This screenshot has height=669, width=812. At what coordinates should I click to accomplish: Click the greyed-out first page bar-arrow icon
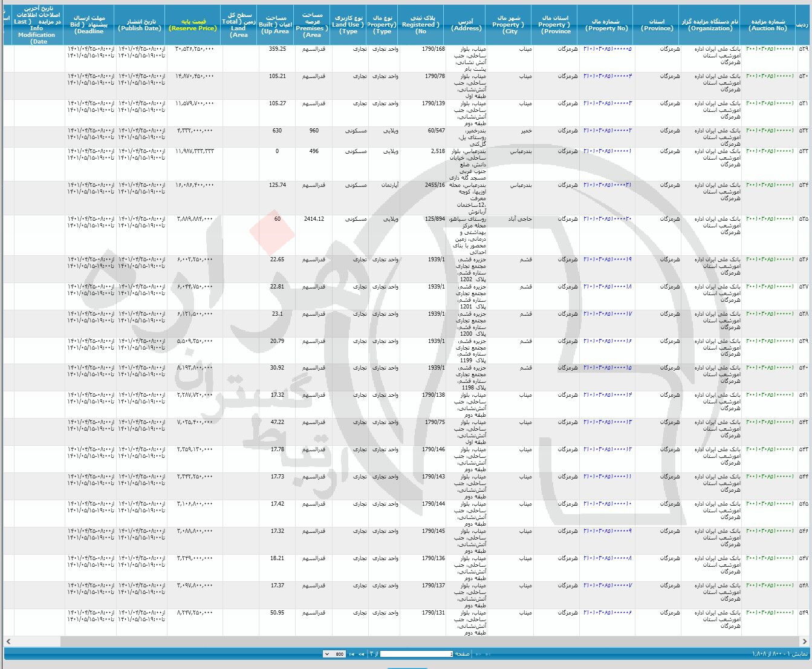pos(487,654)
